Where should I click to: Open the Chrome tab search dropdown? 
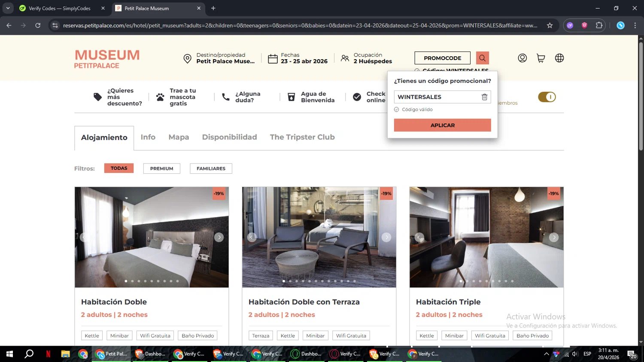[x=8, y=8]
